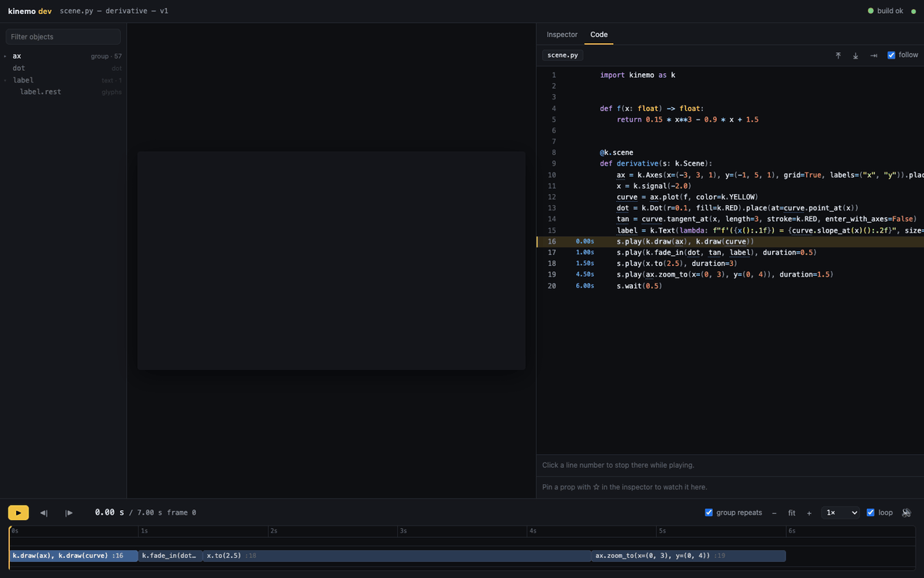This screenshot has width=924, height=578.
Task: Select the k.fade_in timeline clip
Action: coord(171,556)
